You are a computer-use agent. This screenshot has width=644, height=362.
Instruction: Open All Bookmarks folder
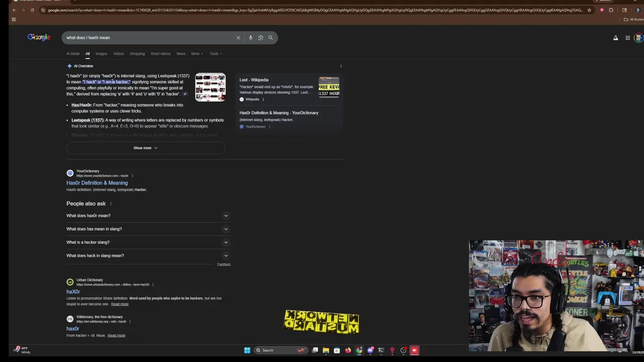point(633,20)
